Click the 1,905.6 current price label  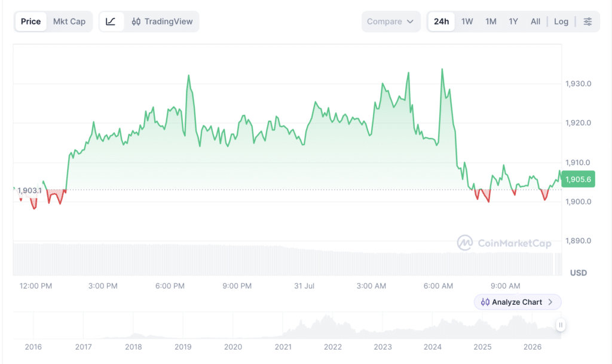(x=578, y=179)
